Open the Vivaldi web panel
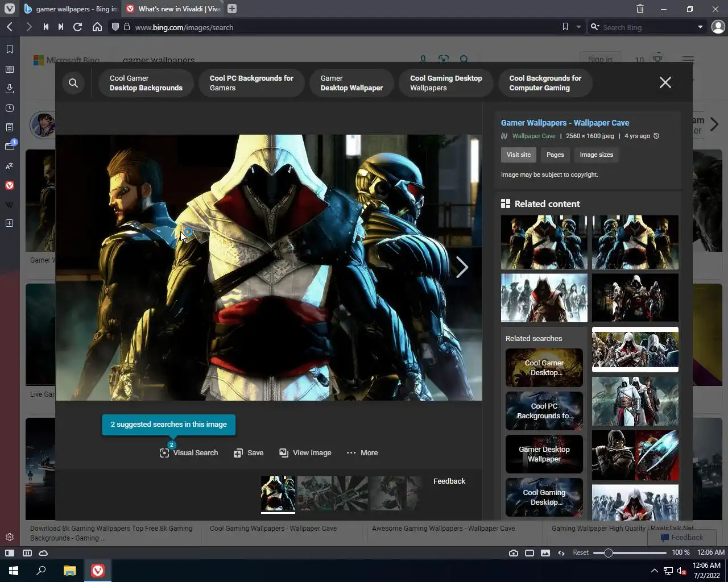The height and width of the screenshot is (582, 728). 10,185
